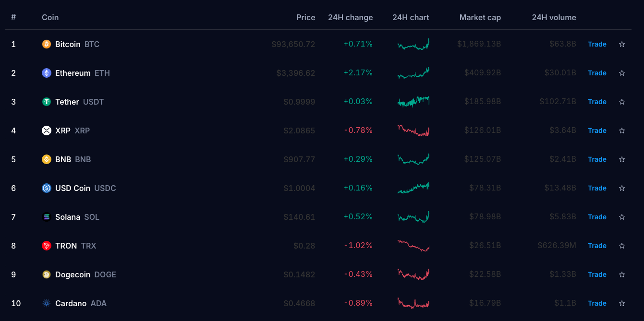Image resolution: width=644 pixels, height=321 pixels.
Task: Click TRON's -1.02% change value
Action: click(x=358, y=246)
